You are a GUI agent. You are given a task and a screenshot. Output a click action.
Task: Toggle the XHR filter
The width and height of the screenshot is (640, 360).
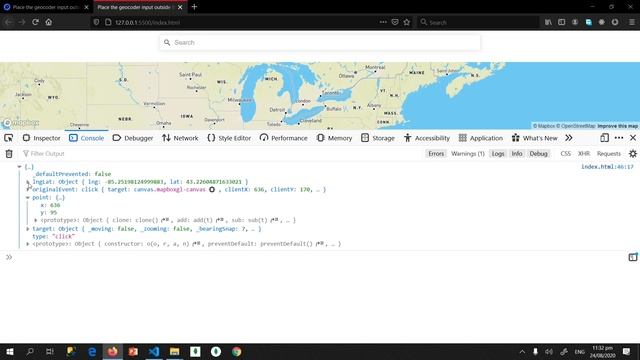point(584,153)
